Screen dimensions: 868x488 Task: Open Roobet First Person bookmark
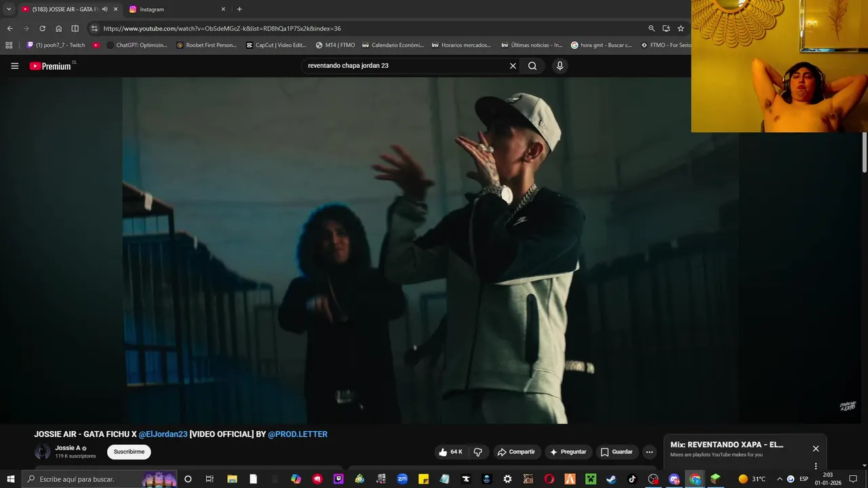click(x=207, y=45)
